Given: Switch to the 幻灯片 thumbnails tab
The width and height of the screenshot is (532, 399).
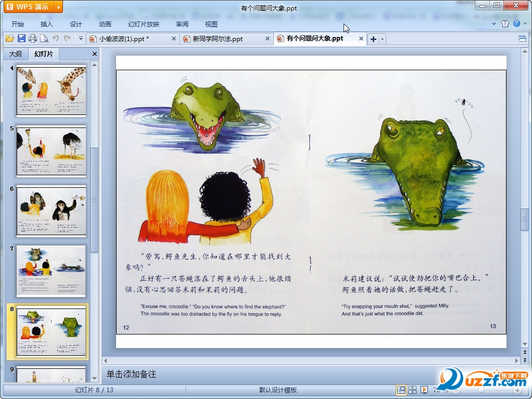Looking at the screenshot, I should point(44,54).
